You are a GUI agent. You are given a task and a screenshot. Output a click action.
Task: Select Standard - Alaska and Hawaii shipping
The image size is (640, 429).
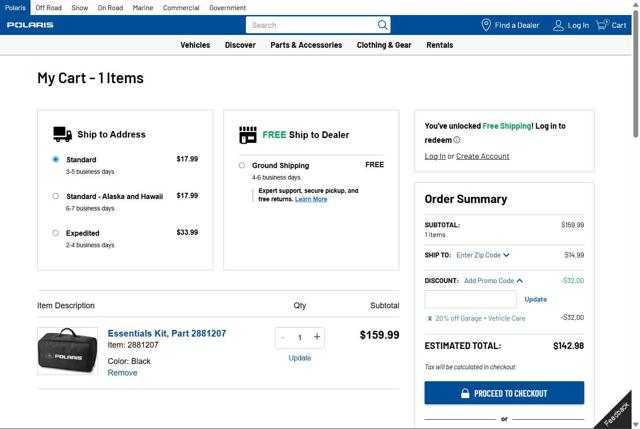(56, 196)
